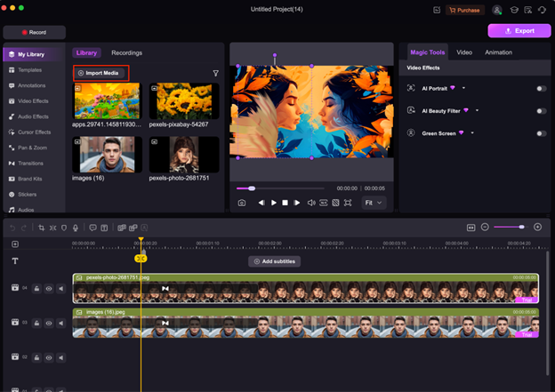
Task: Switch to the Library tab
Action: coord(87,52)
